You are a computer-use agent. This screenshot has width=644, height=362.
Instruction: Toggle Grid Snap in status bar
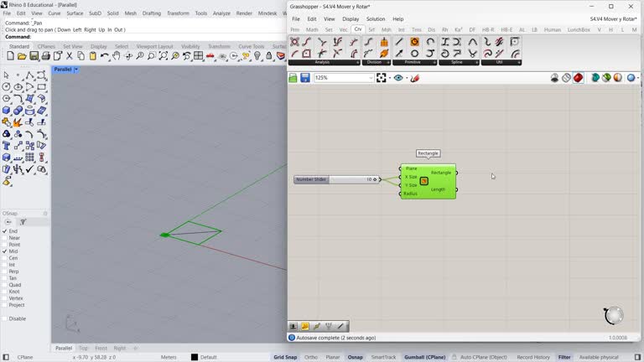285,357
